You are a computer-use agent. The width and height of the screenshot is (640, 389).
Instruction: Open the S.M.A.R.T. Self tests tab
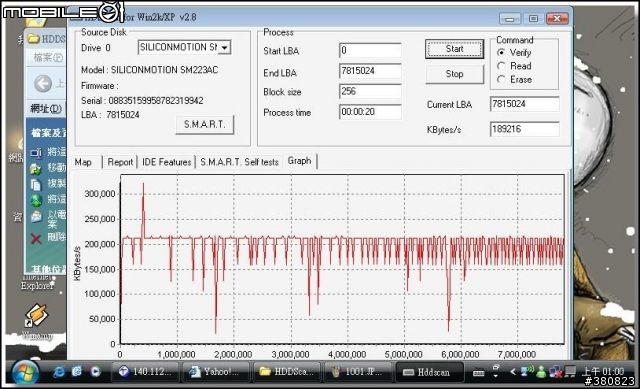click(239, 162)
